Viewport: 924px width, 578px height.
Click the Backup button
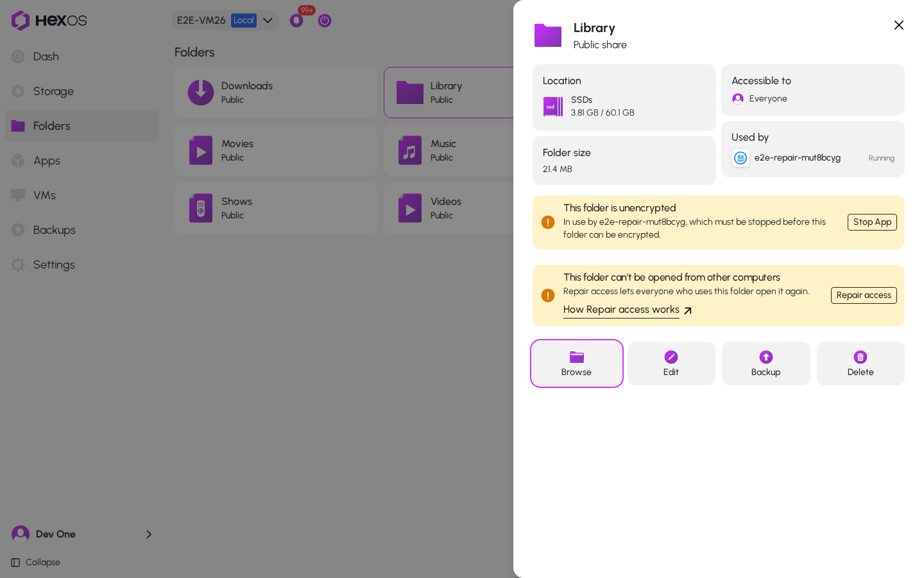pyautogui.click(x=766, y=363)
